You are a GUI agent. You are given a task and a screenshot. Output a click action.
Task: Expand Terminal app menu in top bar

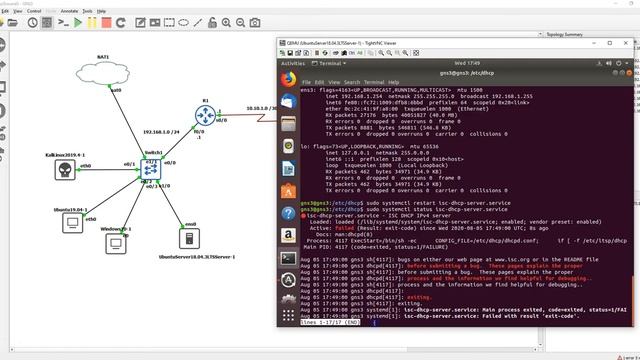tap(329, 64)
